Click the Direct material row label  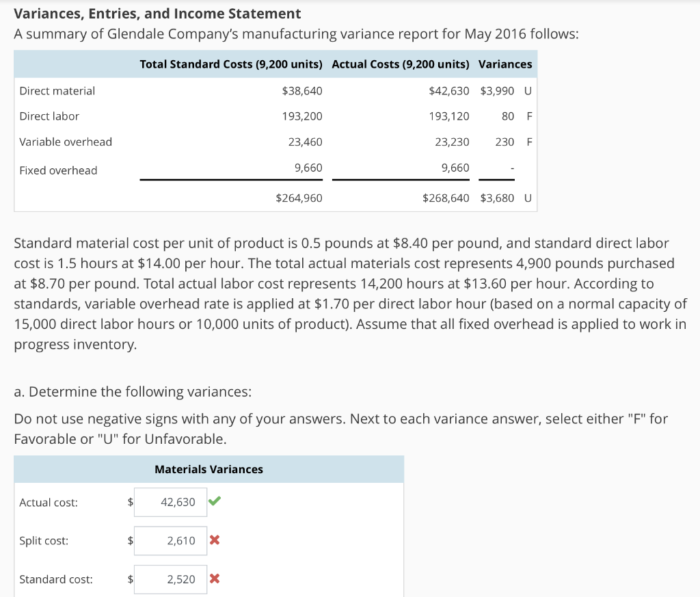tap(57, 90)
